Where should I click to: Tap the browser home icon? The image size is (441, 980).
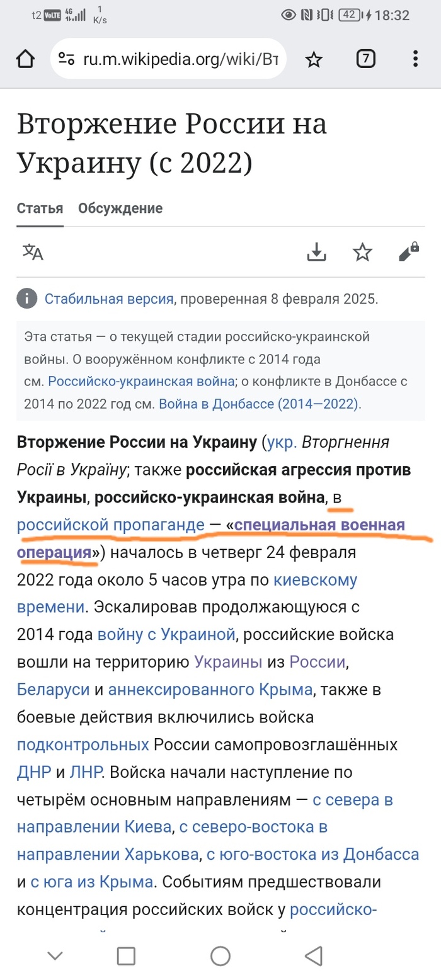[x=25, y=59]
